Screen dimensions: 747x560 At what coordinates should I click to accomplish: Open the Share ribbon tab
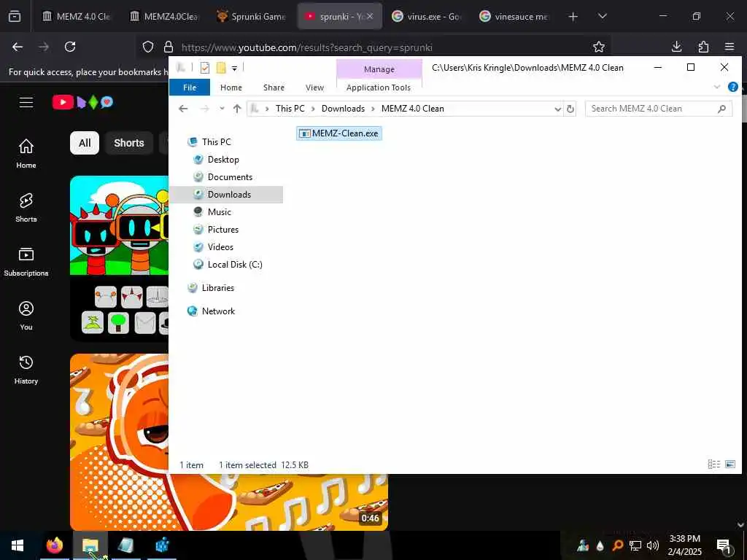click(x=274, y=87)
